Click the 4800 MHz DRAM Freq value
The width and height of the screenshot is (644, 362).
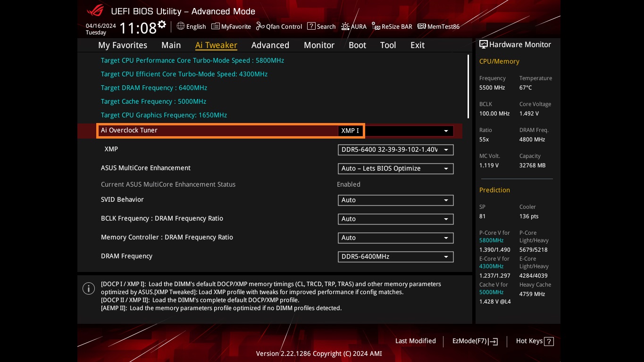click(532, 140)
